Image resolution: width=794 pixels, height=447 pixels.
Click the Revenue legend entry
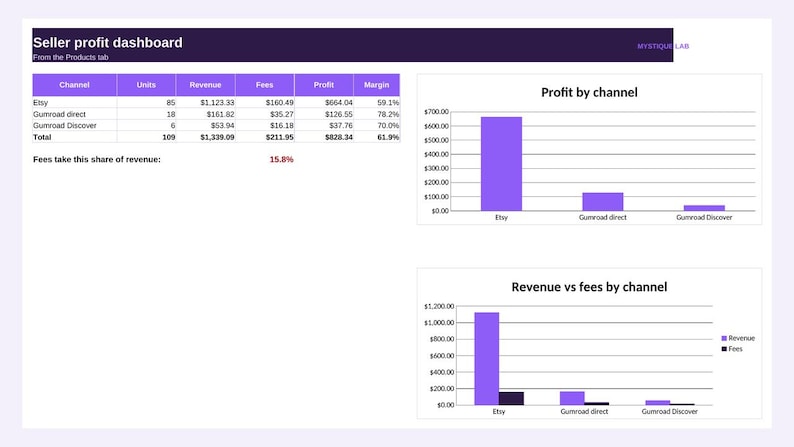click(738, 338)
